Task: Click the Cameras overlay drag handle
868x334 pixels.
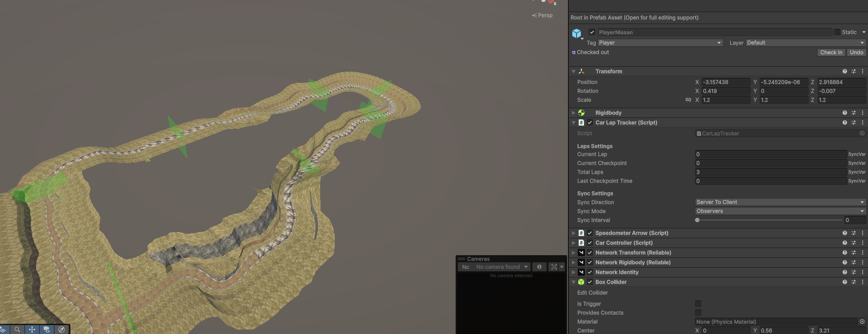Action: click(x=461, y=259)
